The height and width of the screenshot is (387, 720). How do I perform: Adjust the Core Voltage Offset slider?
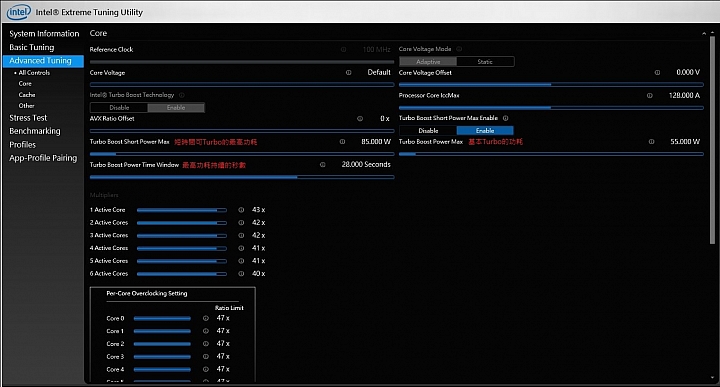[551, 84]
